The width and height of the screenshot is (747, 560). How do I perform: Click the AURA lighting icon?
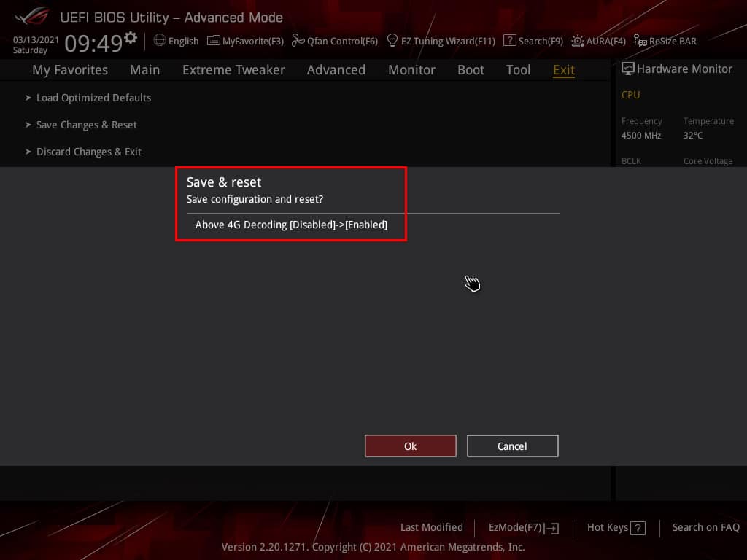(x=578, y=41)
